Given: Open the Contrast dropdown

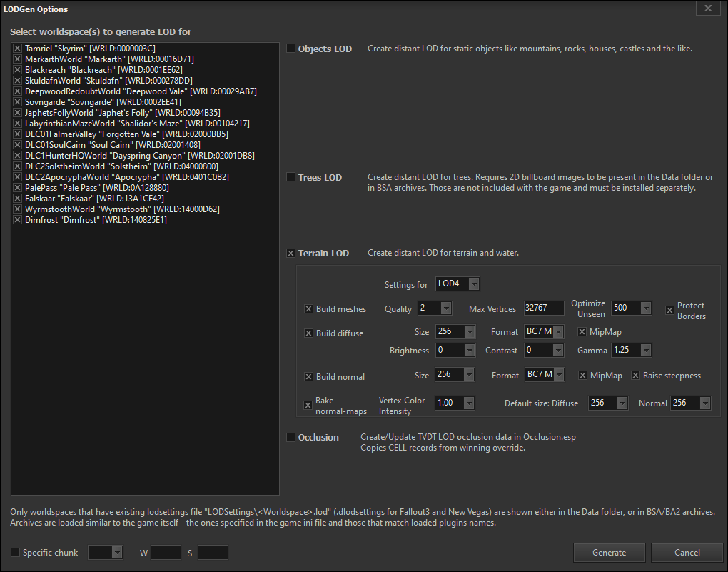Looking at the screenshot, I should (544, 351).
